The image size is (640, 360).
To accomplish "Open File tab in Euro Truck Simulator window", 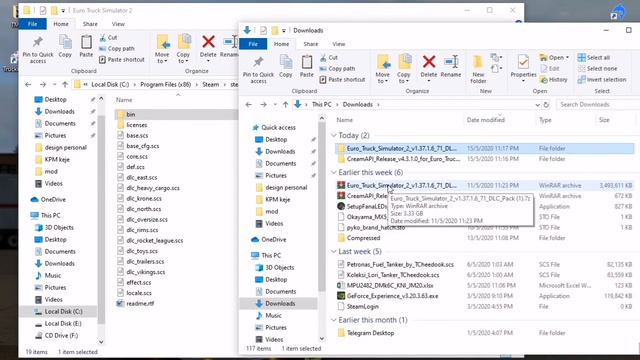I will 33,24.
